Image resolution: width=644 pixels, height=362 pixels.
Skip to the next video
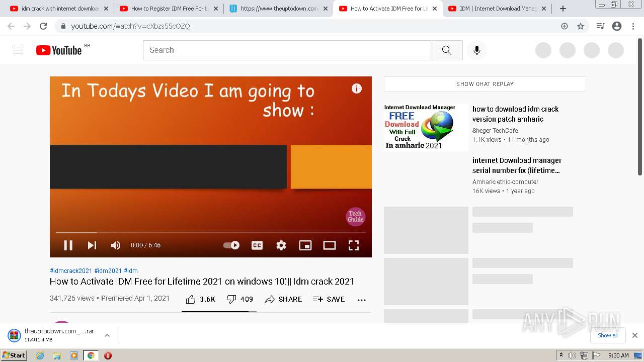[92, 245]
